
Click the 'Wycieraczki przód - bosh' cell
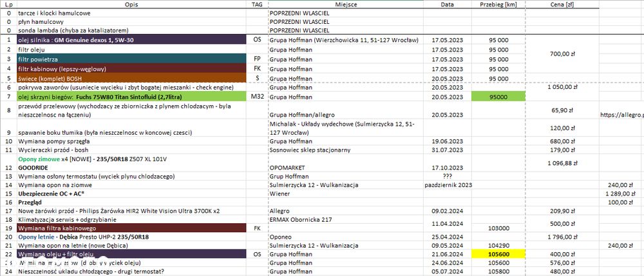(x=131, y=150)
